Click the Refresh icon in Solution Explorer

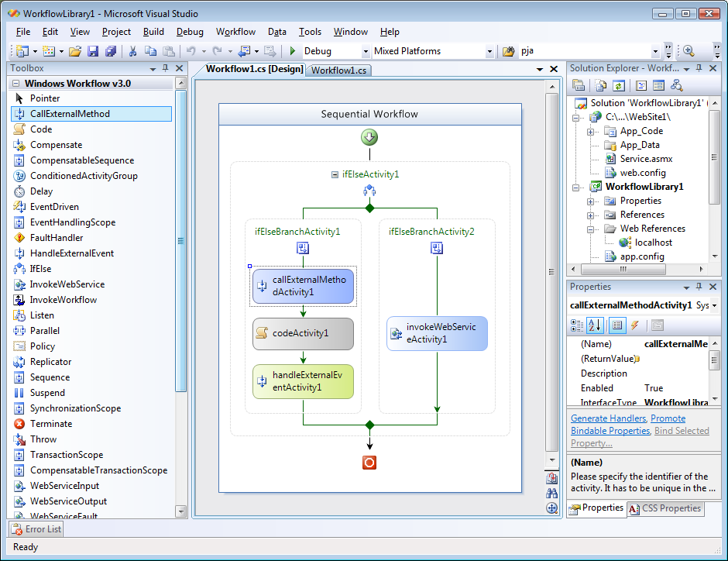pyautogui.click(x=619, y=85)
